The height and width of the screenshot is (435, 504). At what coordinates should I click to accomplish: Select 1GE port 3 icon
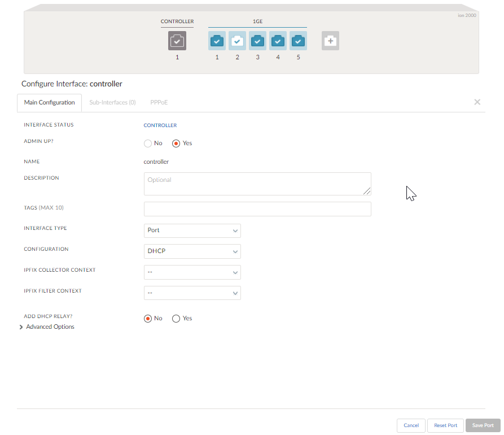(x=257, y=40)
